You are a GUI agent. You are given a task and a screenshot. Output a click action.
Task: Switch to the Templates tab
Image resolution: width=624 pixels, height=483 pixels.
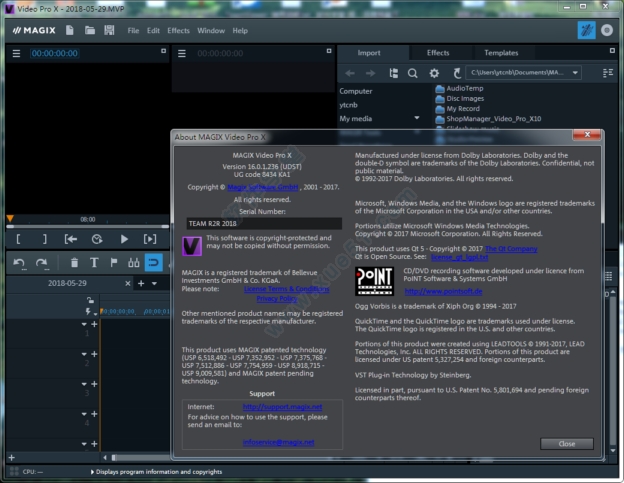tap(501, 53)
